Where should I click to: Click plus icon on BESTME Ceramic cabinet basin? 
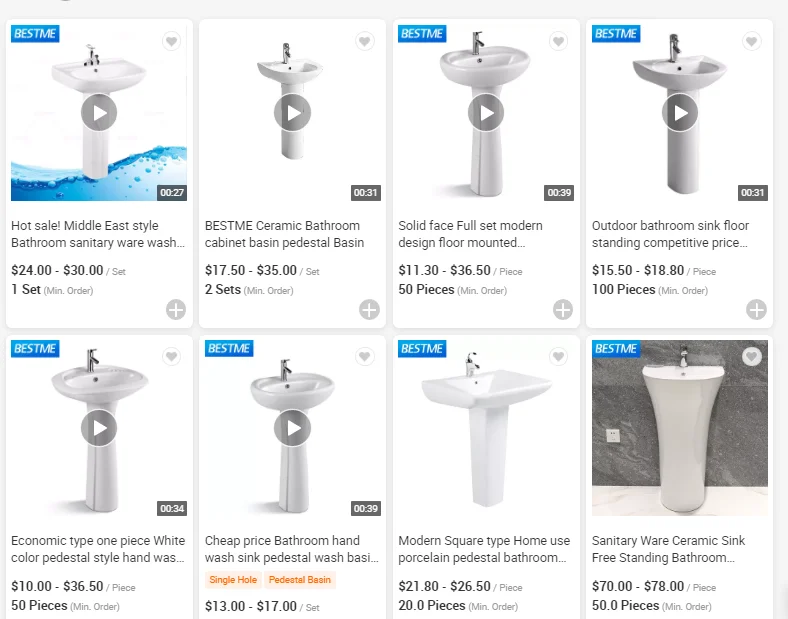point(369,309)
